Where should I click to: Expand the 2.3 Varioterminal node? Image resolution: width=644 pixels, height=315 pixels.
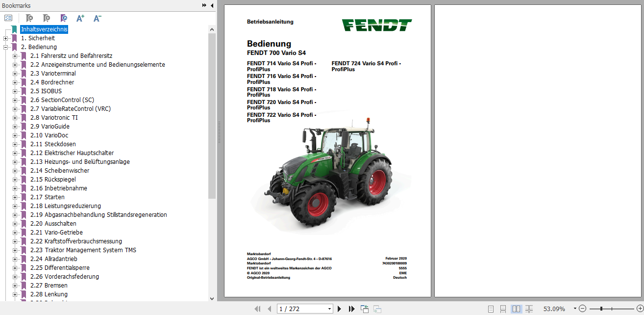tap(15, 74)
